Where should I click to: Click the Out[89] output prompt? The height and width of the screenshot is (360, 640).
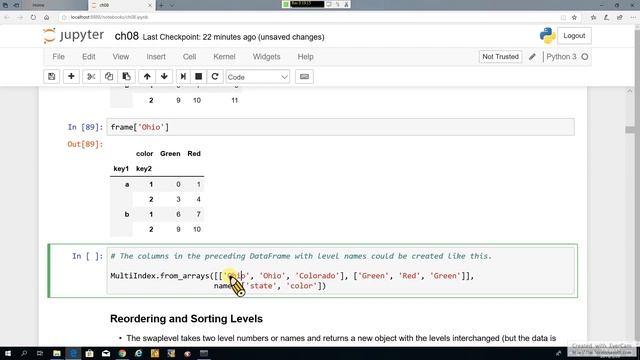click(x=85, y=144)
